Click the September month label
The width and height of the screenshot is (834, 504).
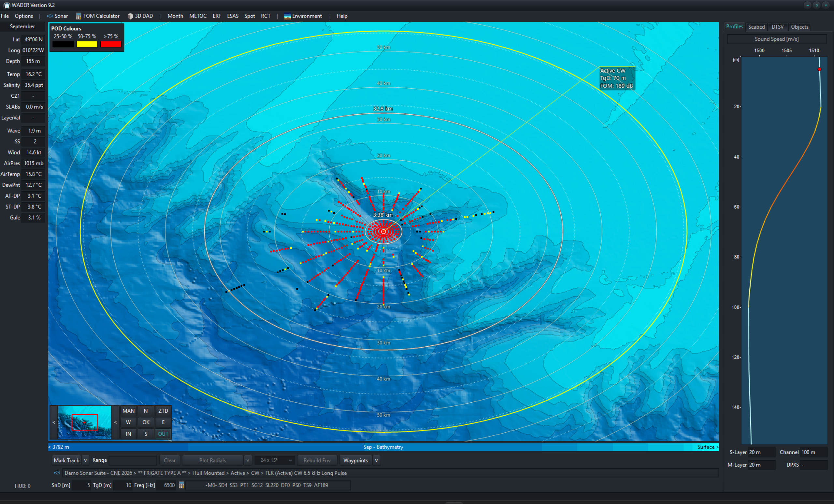[x=22, y=26]
